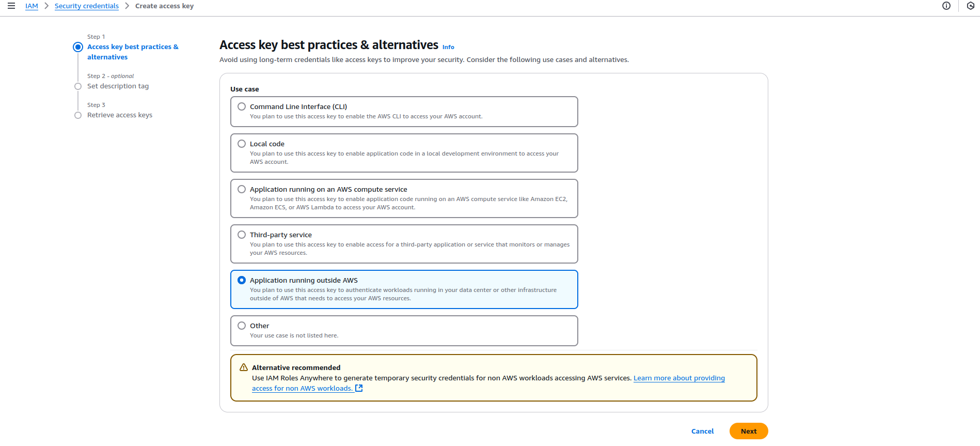The width and height of the screenshot is (980, 446).
Task: Go to IAM breadcrumb link
Action: point(31,6)
